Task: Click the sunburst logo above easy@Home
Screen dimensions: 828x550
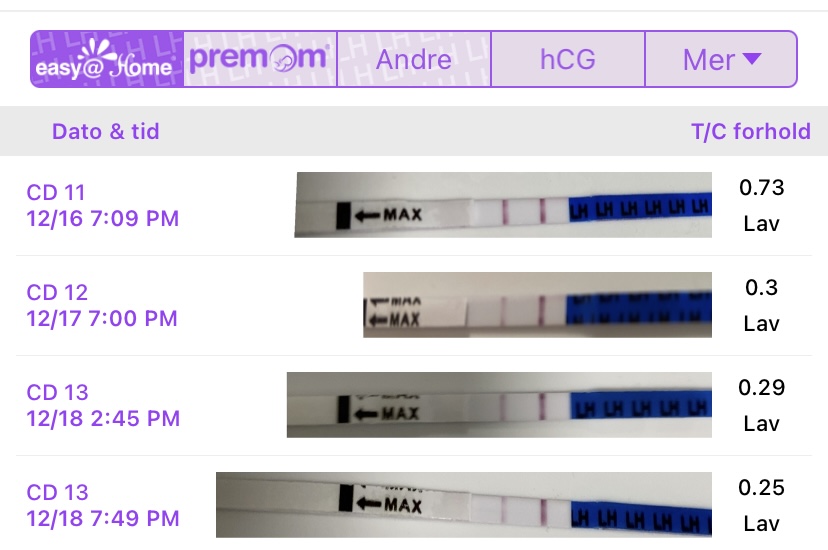Action: 106,46
